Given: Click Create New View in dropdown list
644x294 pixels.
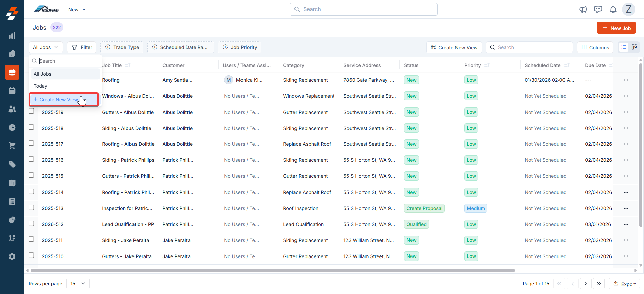Looking at the screenshot, I should pos(63,100).
